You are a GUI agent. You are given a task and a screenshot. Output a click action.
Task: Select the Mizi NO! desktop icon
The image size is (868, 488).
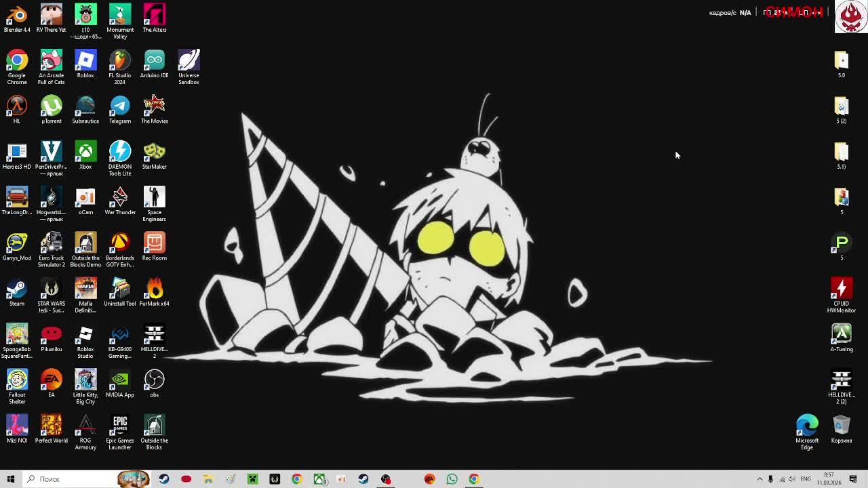pyautogui.click(x=17, y=429)
